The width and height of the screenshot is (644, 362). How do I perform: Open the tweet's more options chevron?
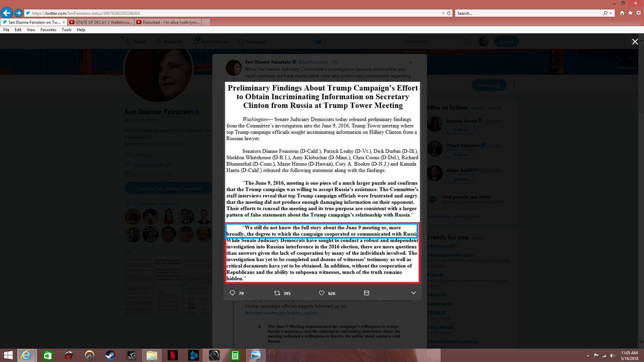click(413, 293)
